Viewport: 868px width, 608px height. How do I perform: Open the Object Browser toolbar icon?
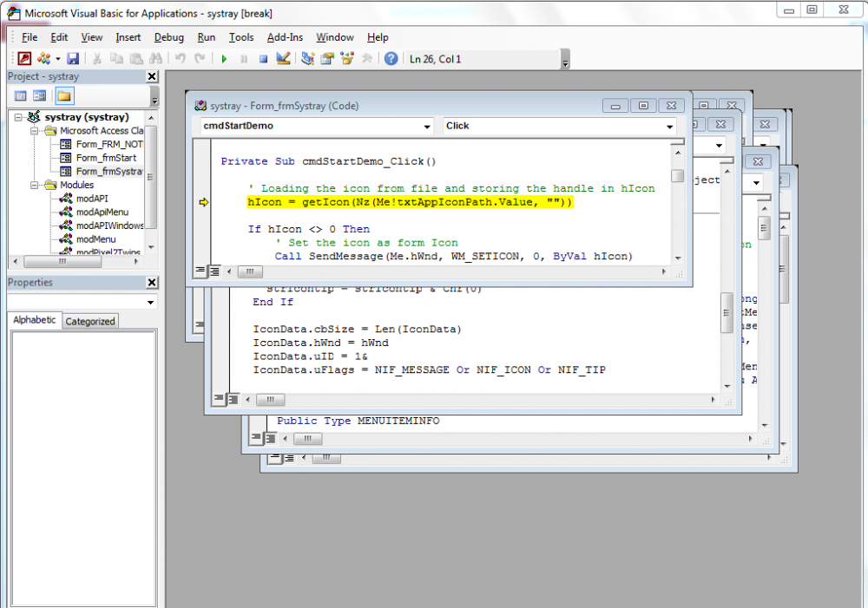coord(347,59)
